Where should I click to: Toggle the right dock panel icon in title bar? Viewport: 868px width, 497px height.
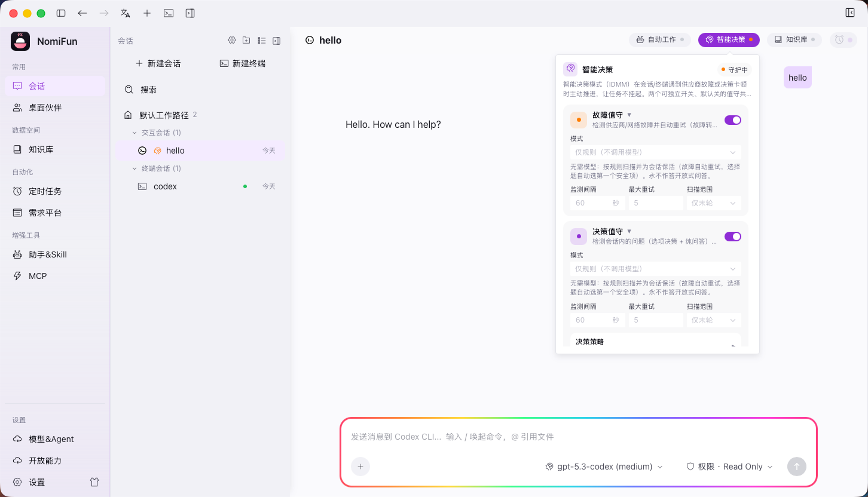[x=190, y=13]
